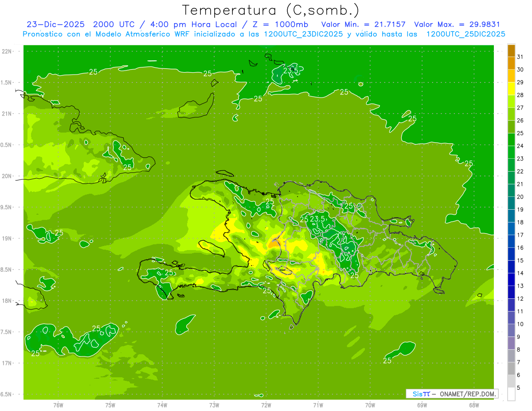Click the '23.5' contour label near 21.5N

click(x=291, y=70)
